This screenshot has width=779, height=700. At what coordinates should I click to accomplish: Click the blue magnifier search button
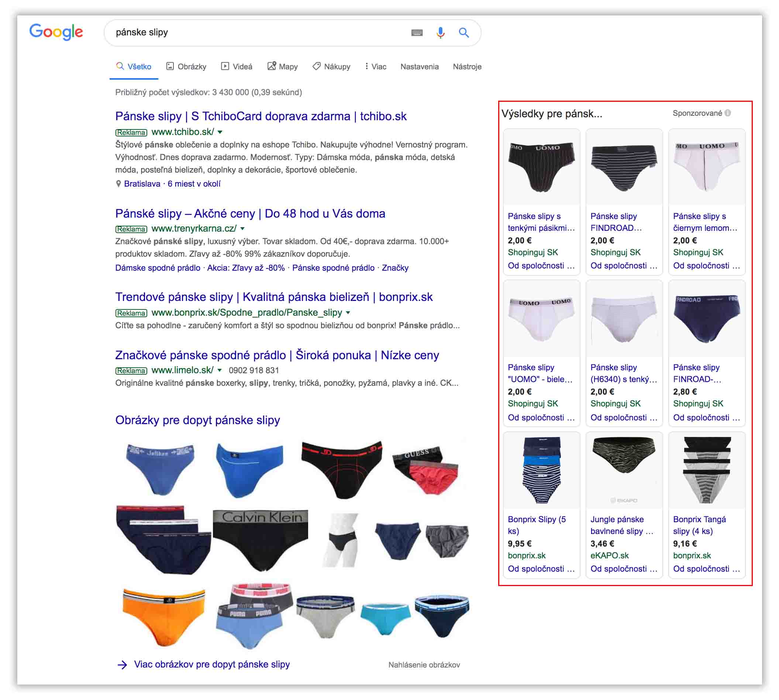tap(464, 33)
